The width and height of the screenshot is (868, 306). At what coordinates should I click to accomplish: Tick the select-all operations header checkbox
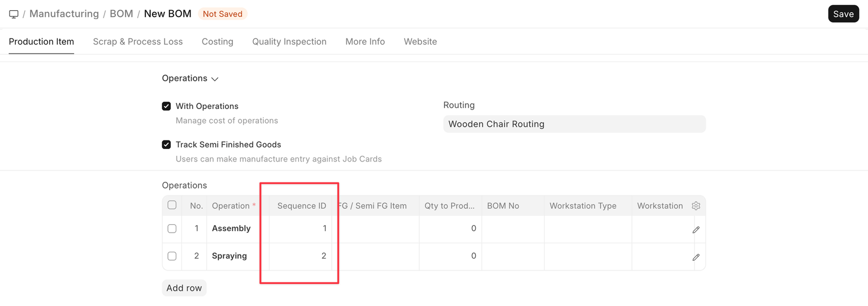coord(172,206)
